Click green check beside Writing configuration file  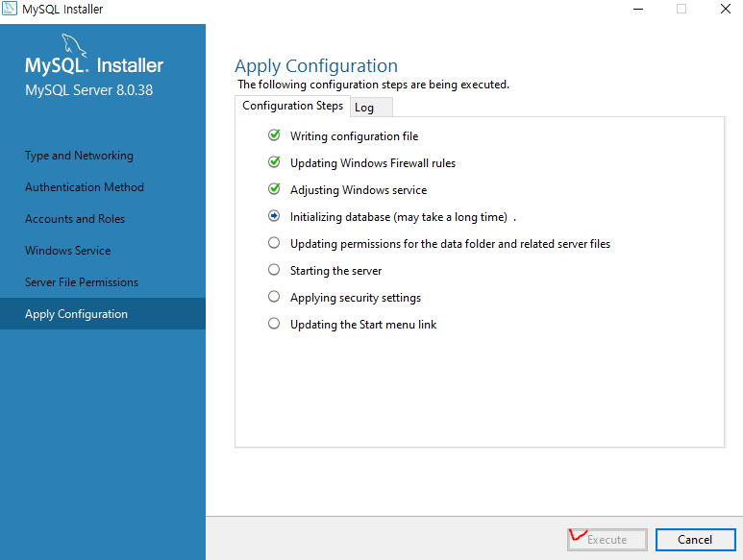point(274,135)
